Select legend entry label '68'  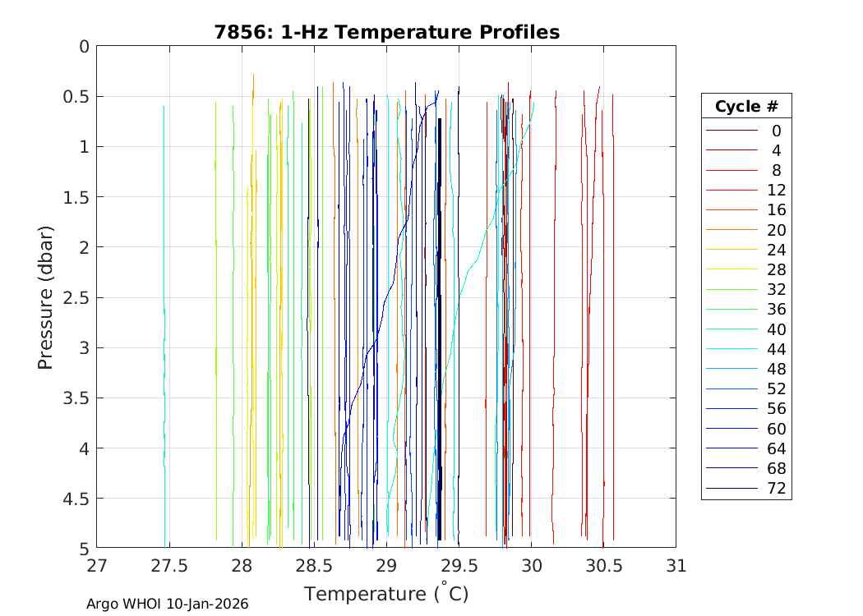coord(776,468)
